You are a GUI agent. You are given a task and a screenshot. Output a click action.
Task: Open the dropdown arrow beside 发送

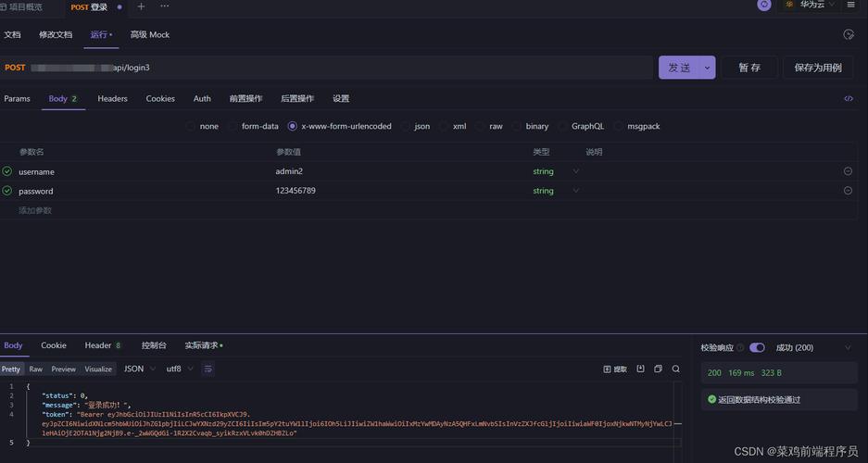[x=707, y=68]
